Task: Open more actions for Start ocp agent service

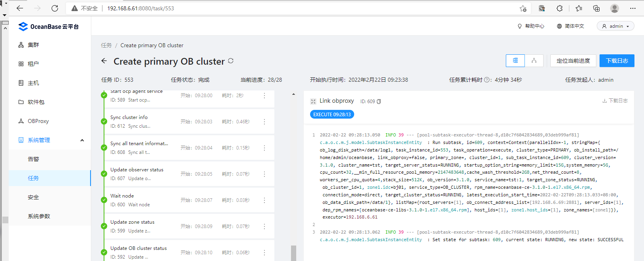Action: (x=264, y=96)
